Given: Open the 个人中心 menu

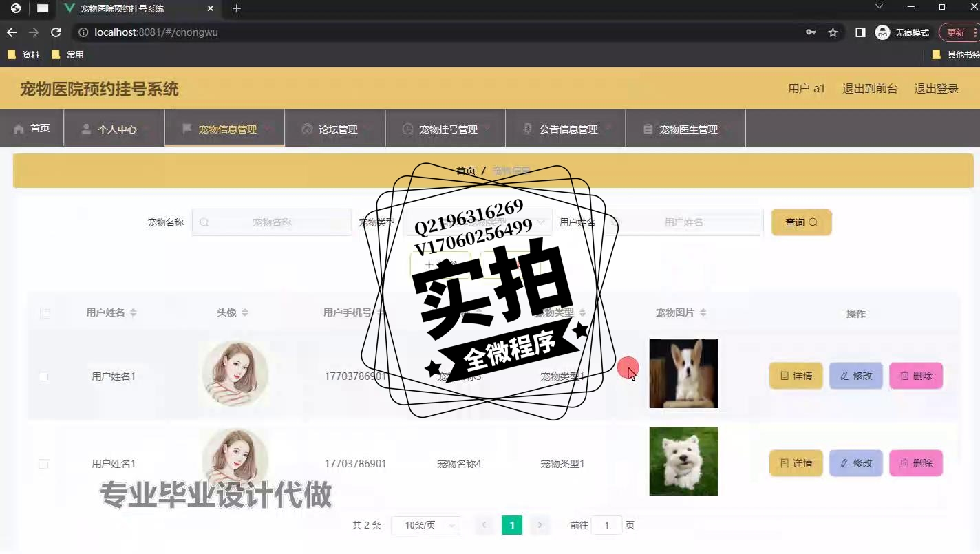Looking at the screenshot, I should tap(114, 128).
